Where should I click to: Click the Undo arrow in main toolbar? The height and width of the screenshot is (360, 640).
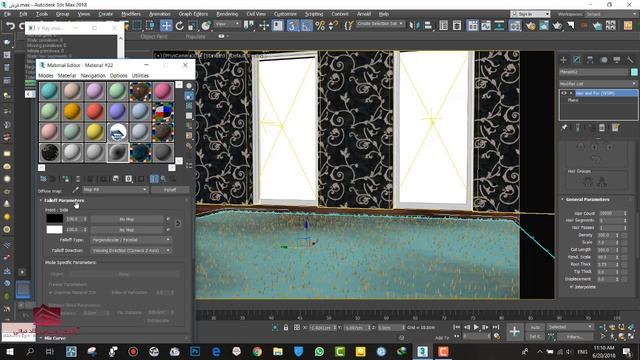click(10, 26)
